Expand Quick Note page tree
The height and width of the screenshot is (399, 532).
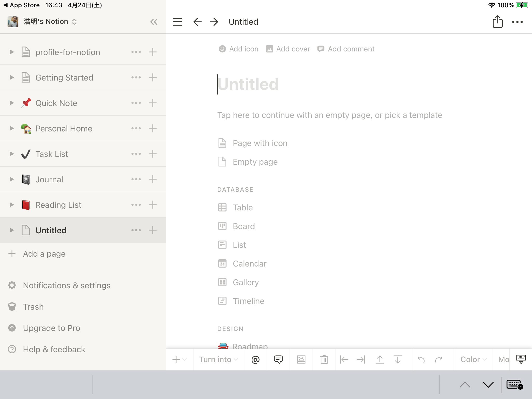coord(12,103)
